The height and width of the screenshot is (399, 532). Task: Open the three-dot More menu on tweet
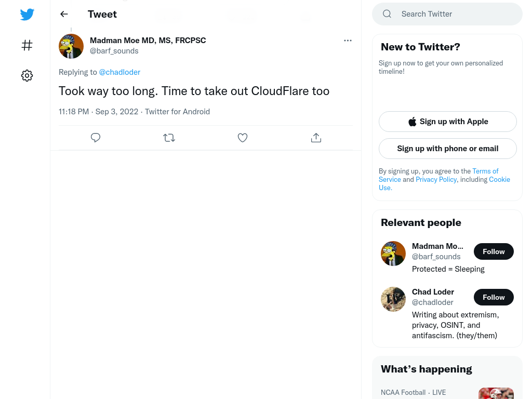click(348, 41)
